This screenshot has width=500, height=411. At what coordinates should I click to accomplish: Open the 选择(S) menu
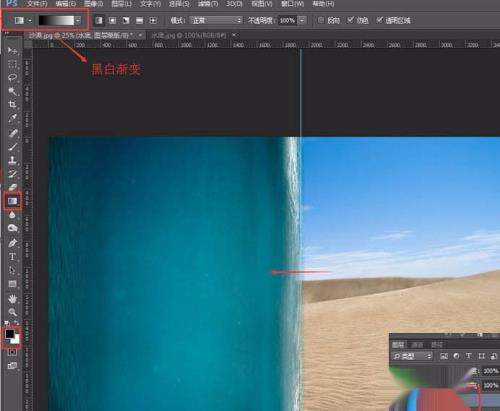(x=179, y=4)
